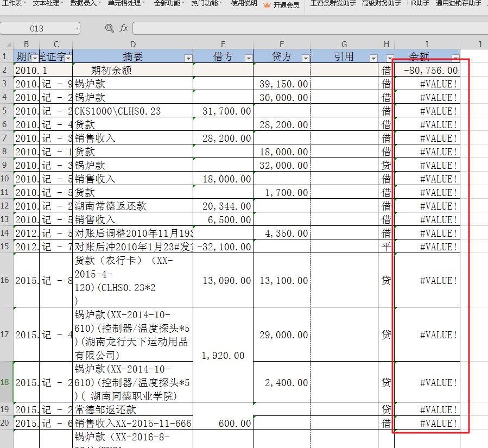Launch the 高级财务助手 assistant

[380, 4]
